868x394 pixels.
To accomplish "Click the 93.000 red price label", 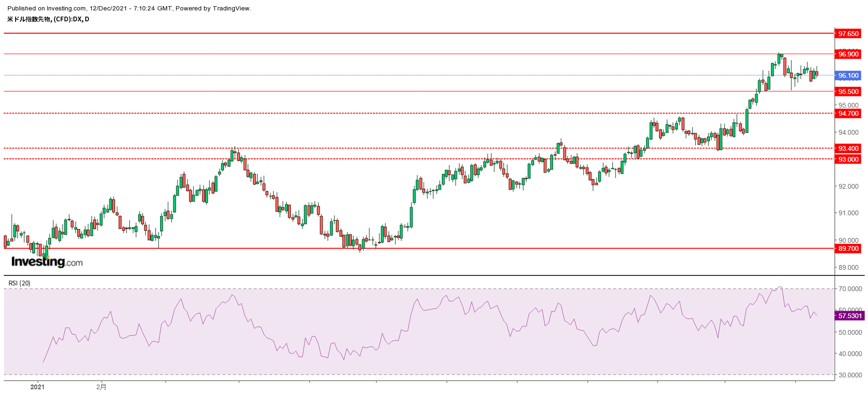I will click(x=847, y=159).
